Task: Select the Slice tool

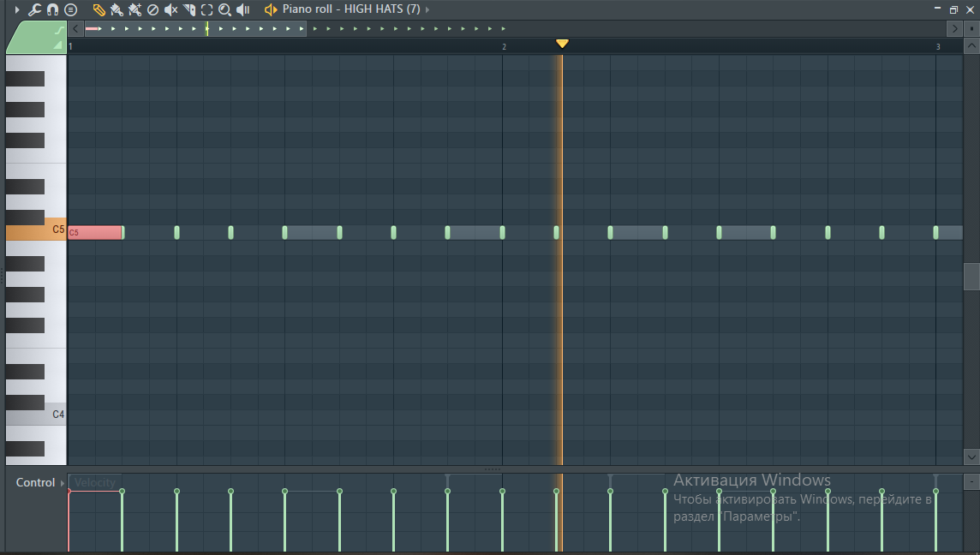Action: 188,9
